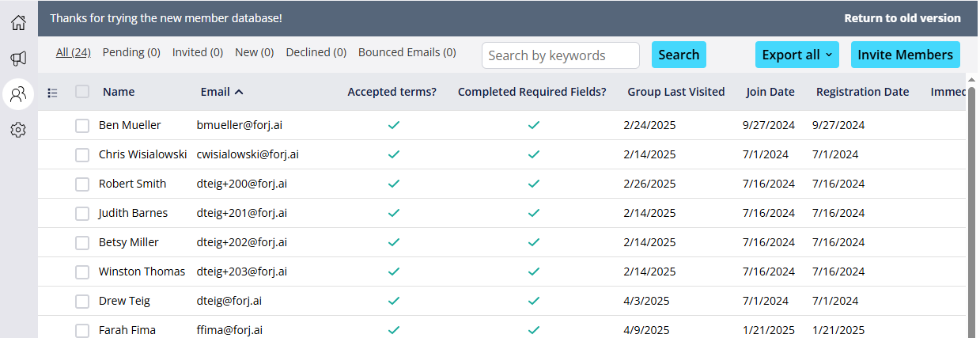980x338 pixels.
Task: Open the Home icon in sidebar
Action: tap(18, 22)
